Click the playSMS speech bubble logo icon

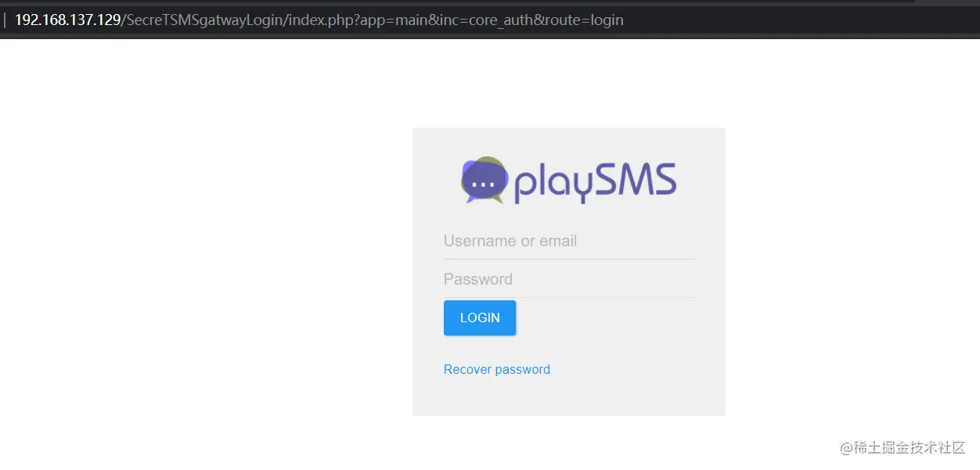click(x=485, y=181)
